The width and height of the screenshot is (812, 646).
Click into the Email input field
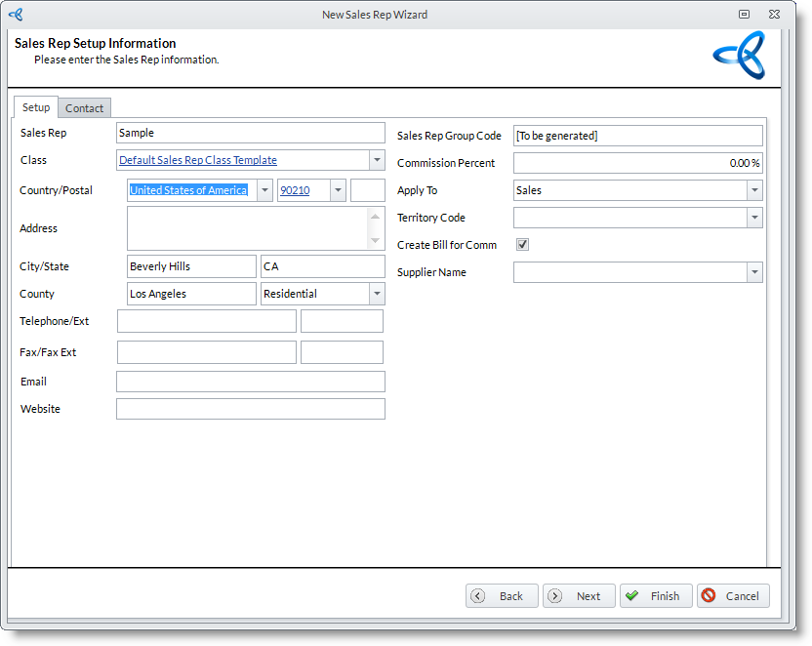(x=251, y=382)
